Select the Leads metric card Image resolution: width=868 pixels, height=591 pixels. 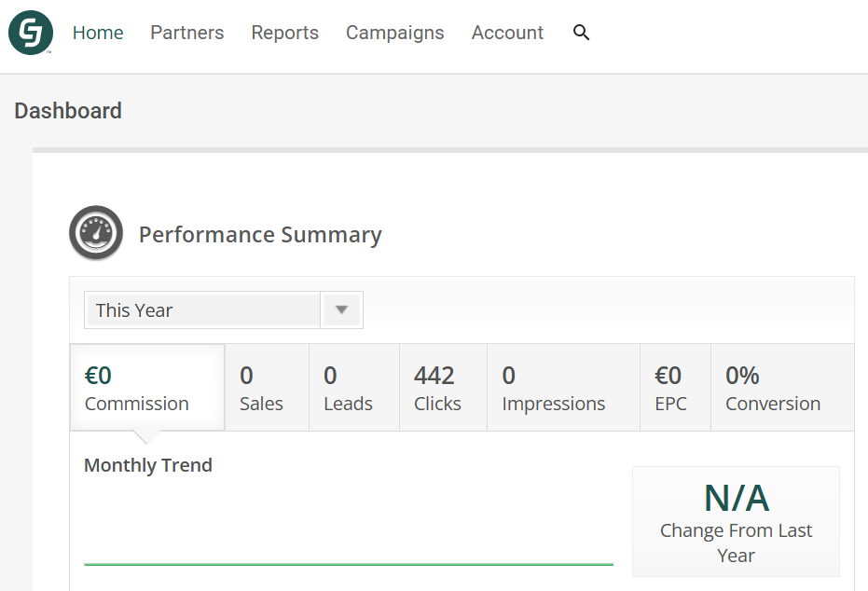pyautogui.click(x=352, y=387)
